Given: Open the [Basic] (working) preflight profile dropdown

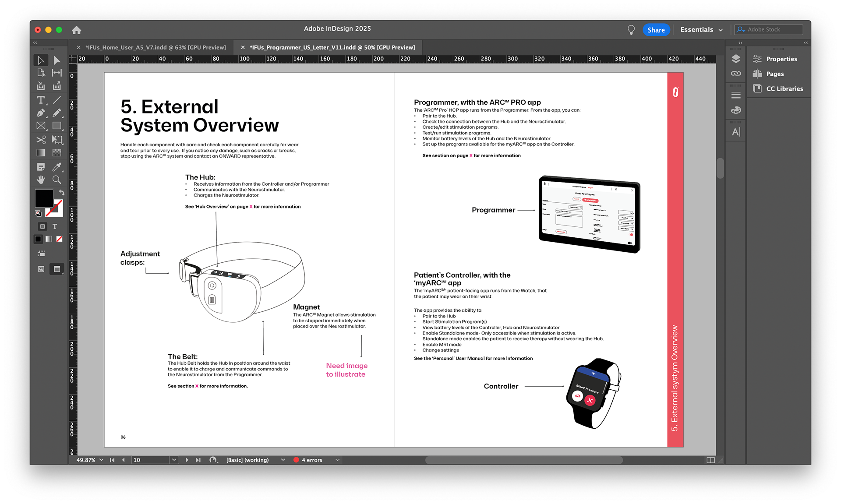Looking at the screenshot, I should click(x=283, y=460).
